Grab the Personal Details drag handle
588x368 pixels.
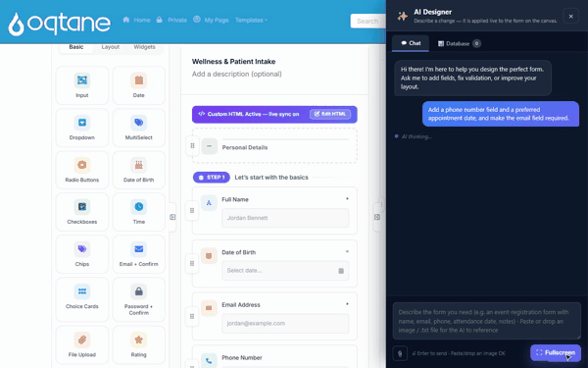[192, 146]
